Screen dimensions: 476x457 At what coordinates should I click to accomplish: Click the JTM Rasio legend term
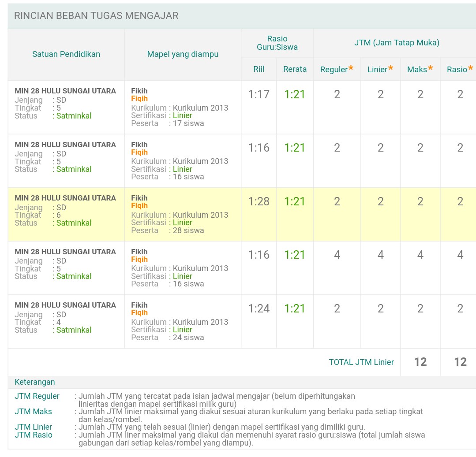click(34, 435)
